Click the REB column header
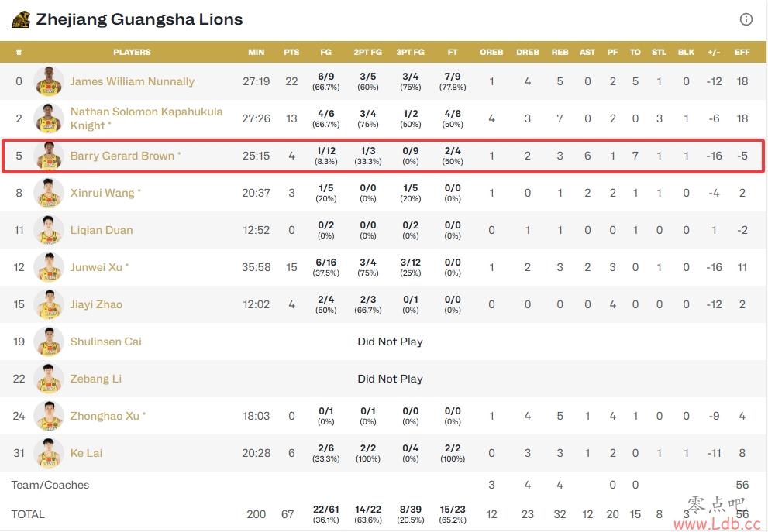This screenshot has width=768, height=532. [x=560, y=52]
